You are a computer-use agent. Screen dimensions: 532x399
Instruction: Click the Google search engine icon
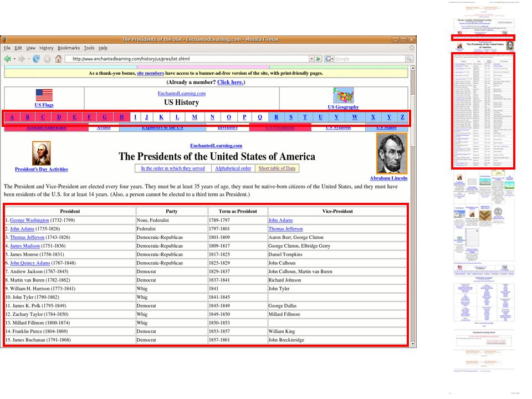tap(328, 59)
